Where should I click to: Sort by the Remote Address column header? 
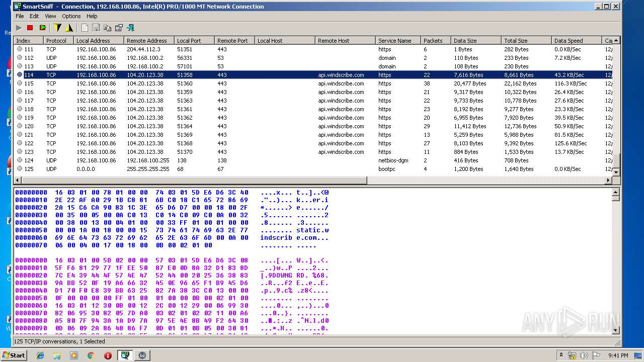click(x=149, y=41)
